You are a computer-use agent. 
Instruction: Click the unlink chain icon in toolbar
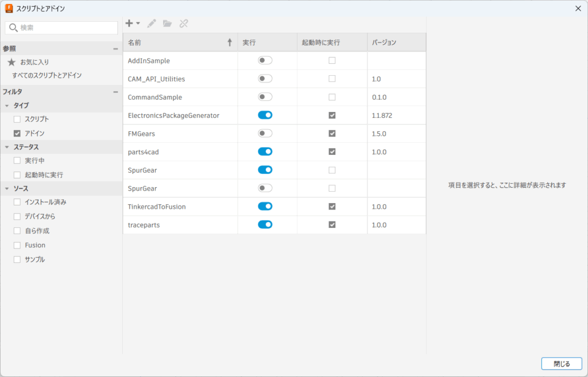(184, 24)
